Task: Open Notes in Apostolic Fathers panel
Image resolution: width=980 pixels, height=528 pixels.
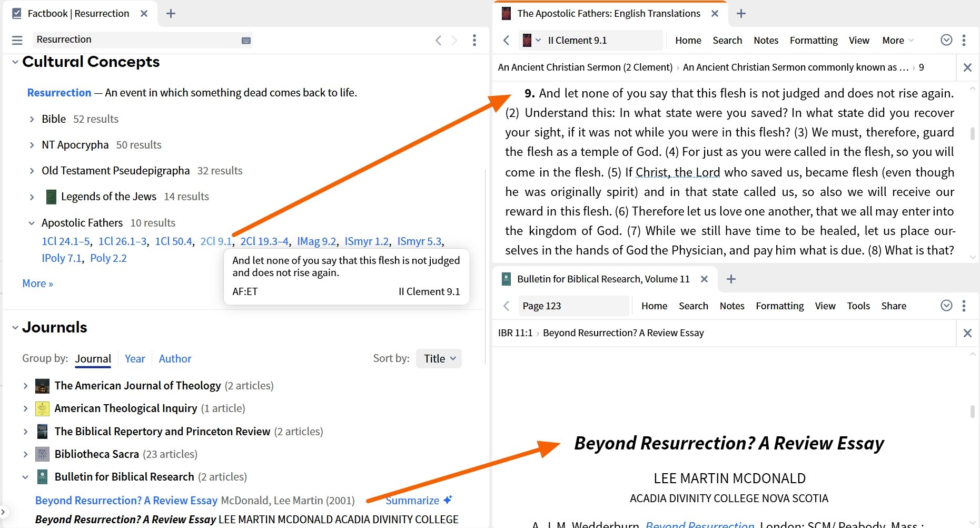Action: 766,40
